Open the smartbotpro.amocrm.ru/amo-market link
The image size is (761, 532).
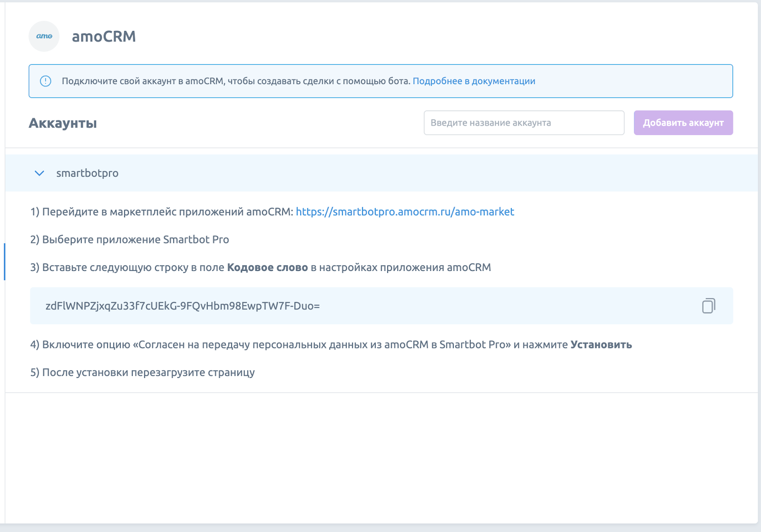click(405, 212)
